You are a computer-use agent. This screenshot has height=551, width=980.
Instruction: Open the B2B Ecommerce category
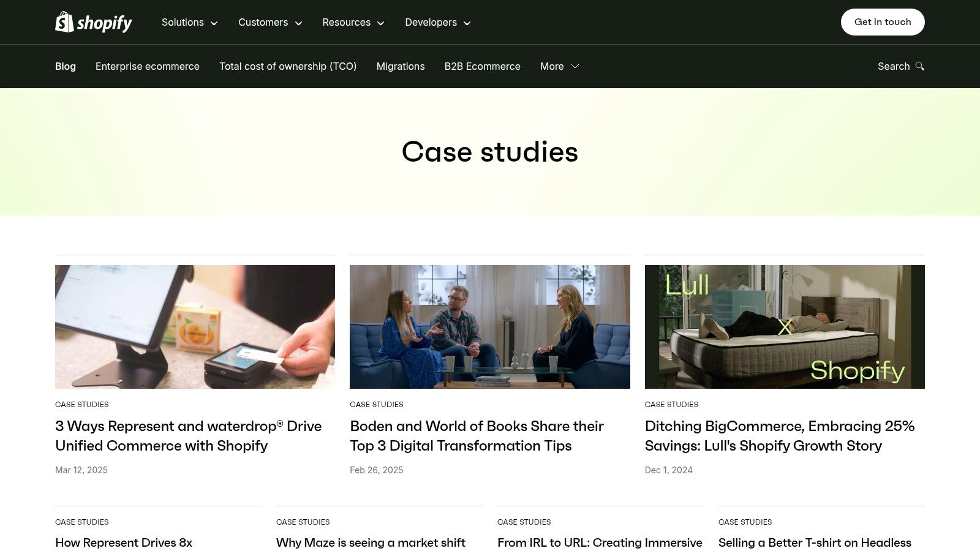tap(483, 66)
